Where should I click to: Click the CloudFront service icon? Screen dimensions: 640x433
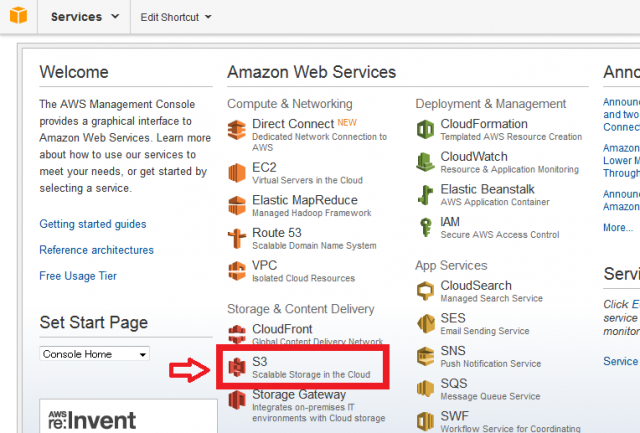pos(237,334)
